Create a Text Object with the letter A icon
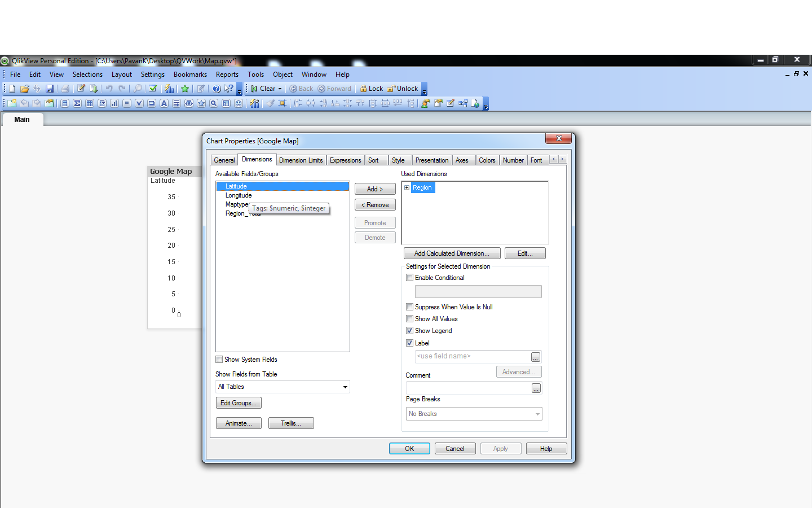Viewport: 812px width, 508px height. (164, 103)
